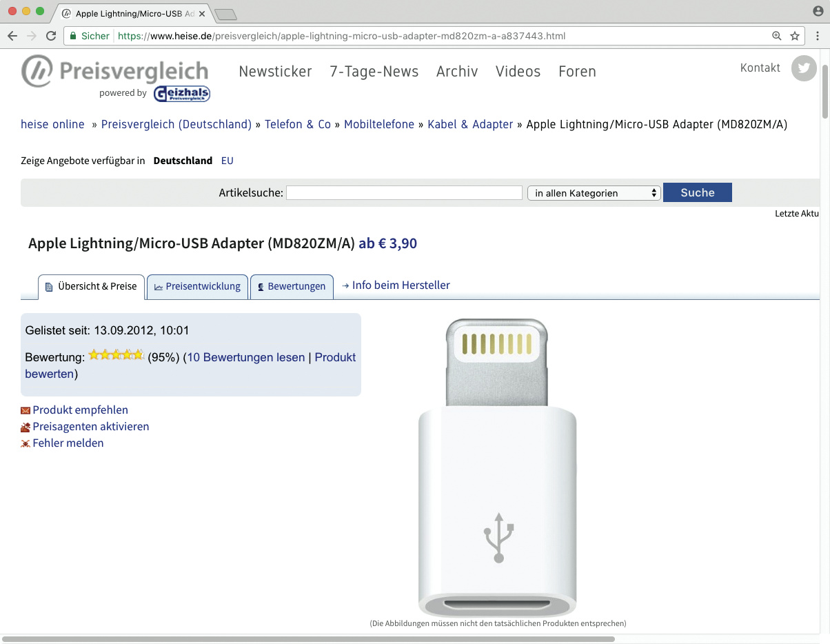Click the icon beside Preisagenten aktivieren
The image size is (830, 644).
(26, 427)
